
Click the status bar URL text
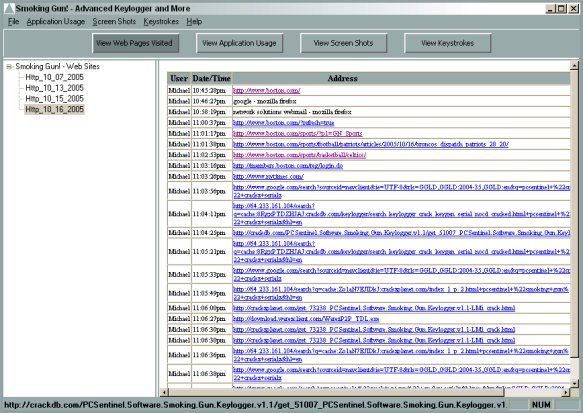coord(255,405)
